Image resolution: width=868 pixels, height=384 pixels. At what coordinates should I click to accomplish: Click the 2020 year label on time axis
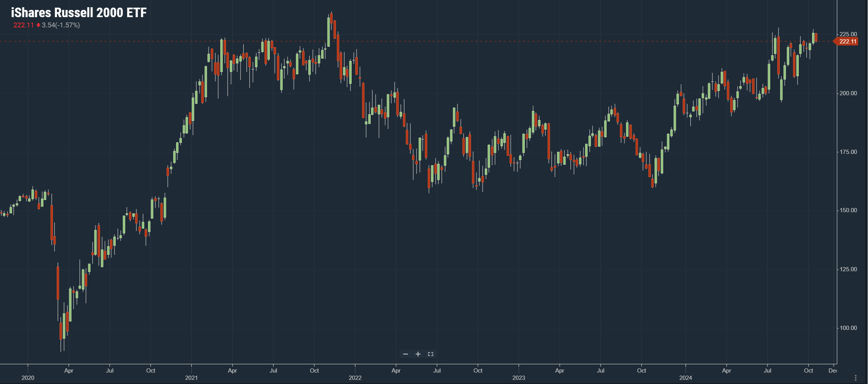[x=28, y=378]
